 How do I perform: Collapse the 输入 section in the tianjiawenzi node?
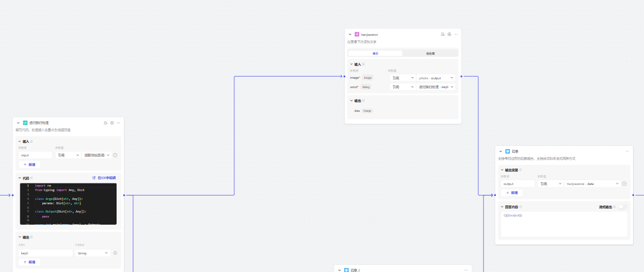pyautogui.click(x=351, y=64)
